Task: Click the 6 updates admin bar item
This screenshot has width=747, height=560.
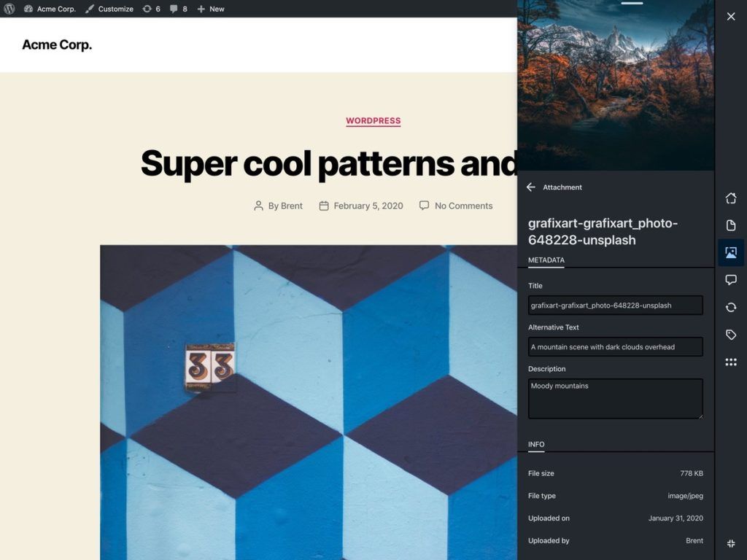Action: pyautogui.click(x=151, y=9)
